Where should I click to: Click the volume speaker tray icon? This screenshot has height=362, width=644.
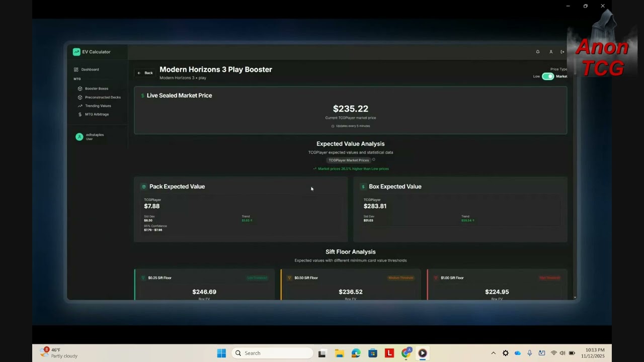pos(562,353)
